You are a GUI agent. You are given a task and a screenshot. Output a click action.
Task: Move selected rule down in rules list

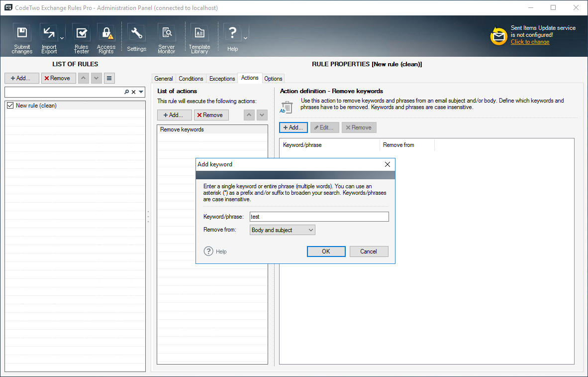tap(97, 78)
